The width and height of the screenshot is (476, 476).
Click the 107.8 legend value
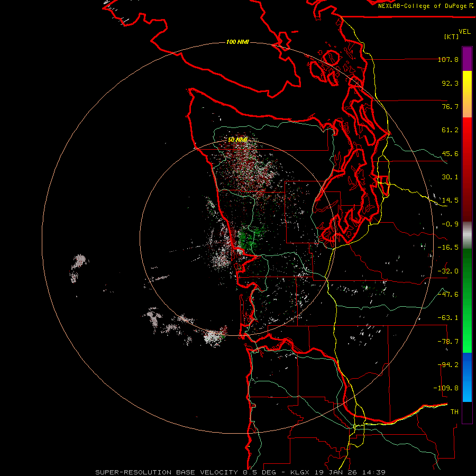pos(448,59)
